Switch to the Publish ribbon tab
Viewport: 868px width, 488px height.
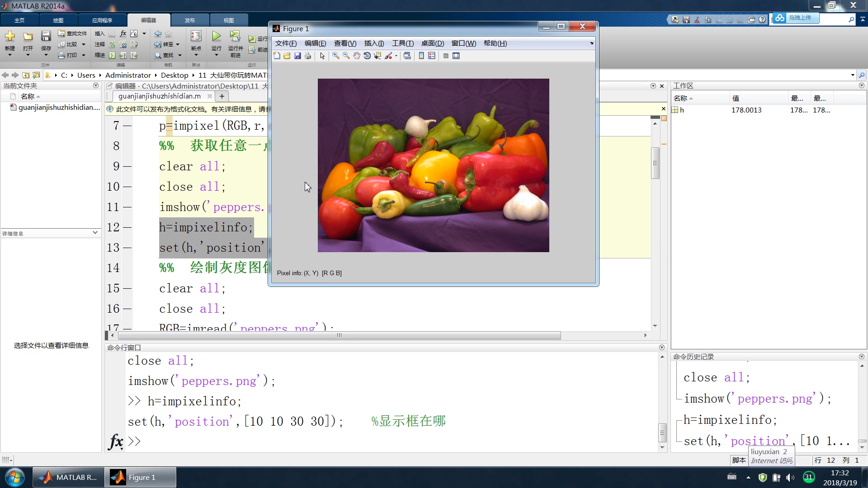[190, 20]
